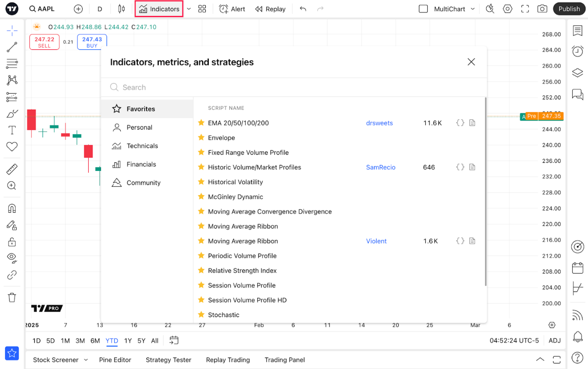Open the heart icons tool
Screen dimensions: 588x369
pos(12,147)
